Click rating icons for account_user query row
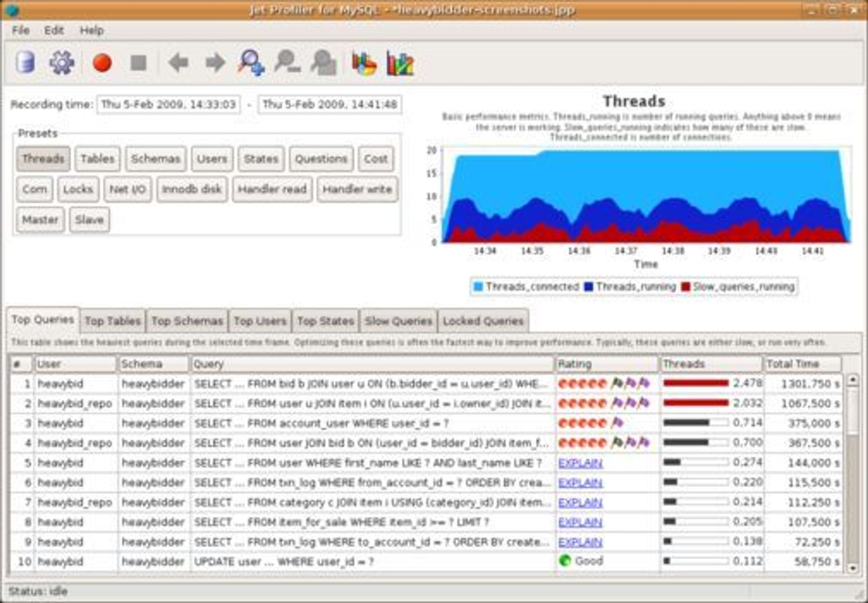This screenshot has width=868, height=603. (591, 423)
